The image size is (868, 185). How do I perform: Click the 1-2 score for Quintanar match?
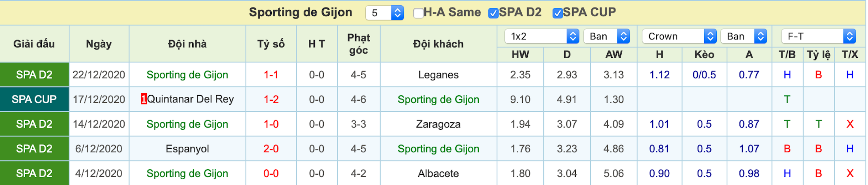[271, 99]
